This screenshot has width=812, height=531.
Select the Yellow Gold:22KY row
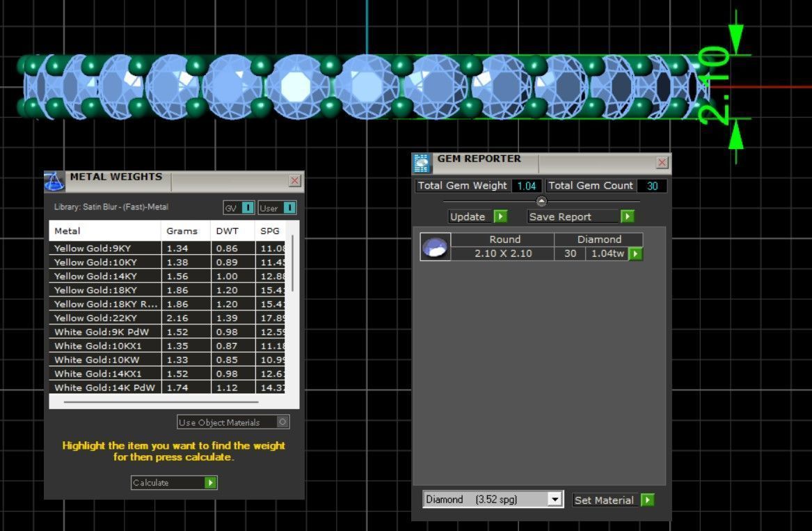point(167,318)
